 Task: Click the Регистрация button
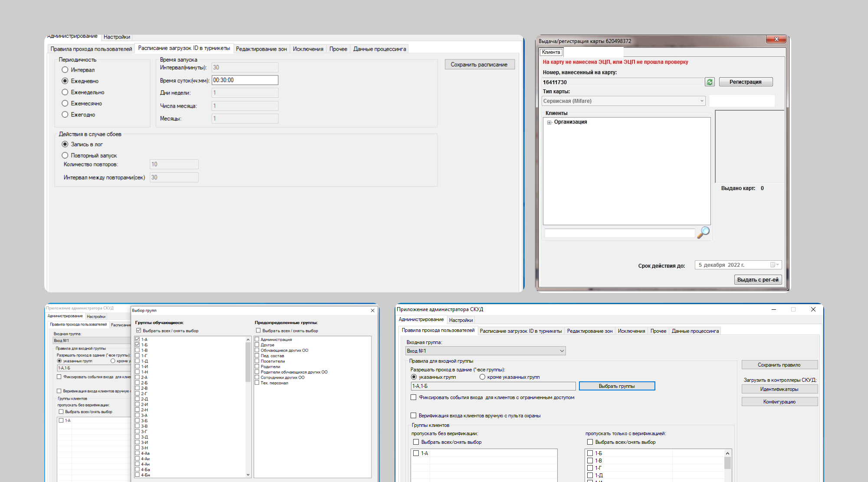tap(745, 82)
